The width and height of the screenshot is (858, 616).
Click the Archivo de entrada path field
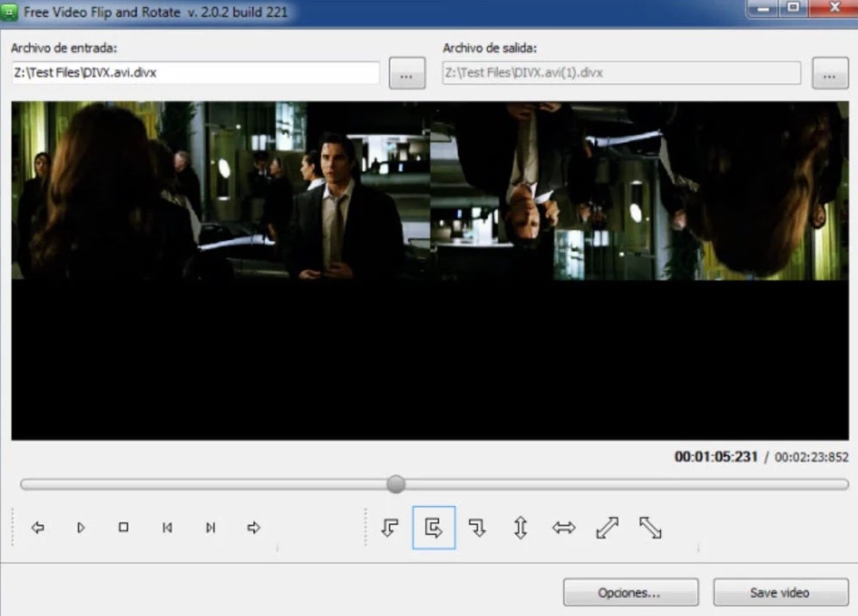[x=195, y=73]
